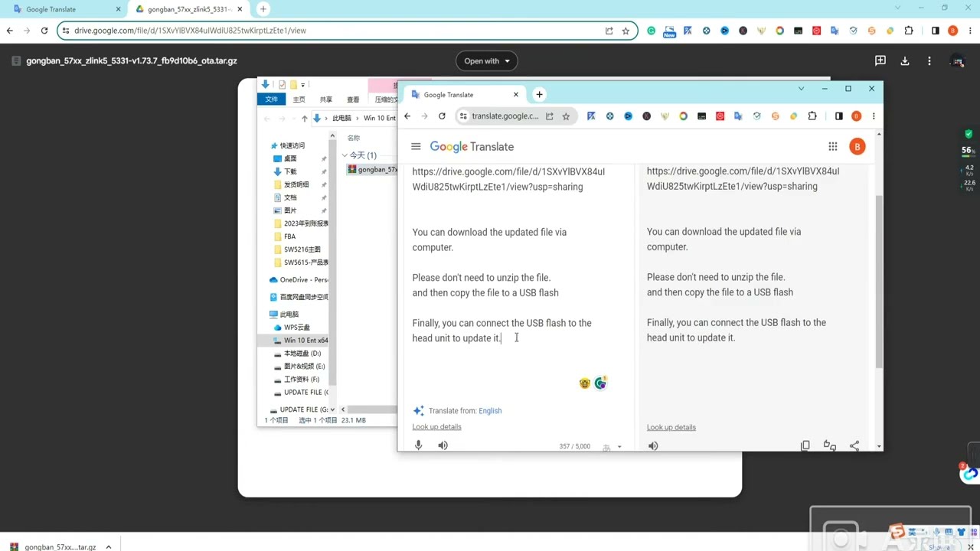This screenshot has width=980, height=551.
Task: Open Explorer 主页 ribbon tab
Action: 299,99
